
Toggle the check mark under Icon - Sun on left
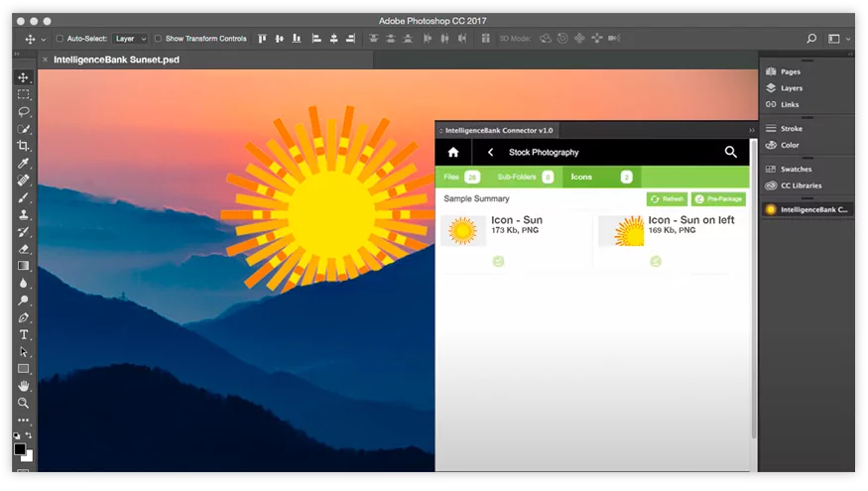tap(656, 262)
